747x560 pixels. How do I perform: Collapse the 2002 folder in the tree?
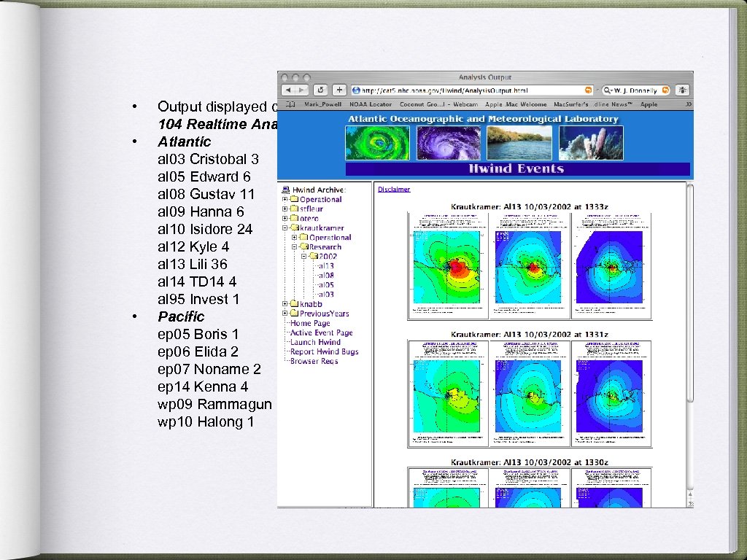(304, 257)
